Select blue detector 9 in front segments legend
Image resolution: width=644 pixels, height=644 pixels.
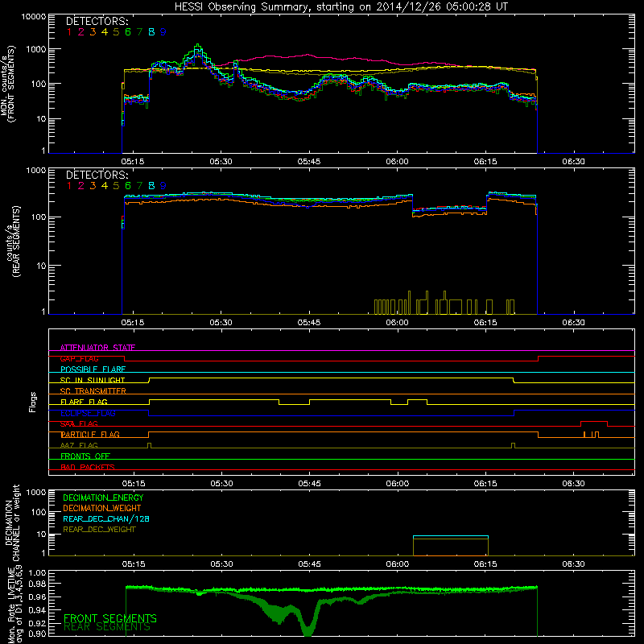pos(163,32)
